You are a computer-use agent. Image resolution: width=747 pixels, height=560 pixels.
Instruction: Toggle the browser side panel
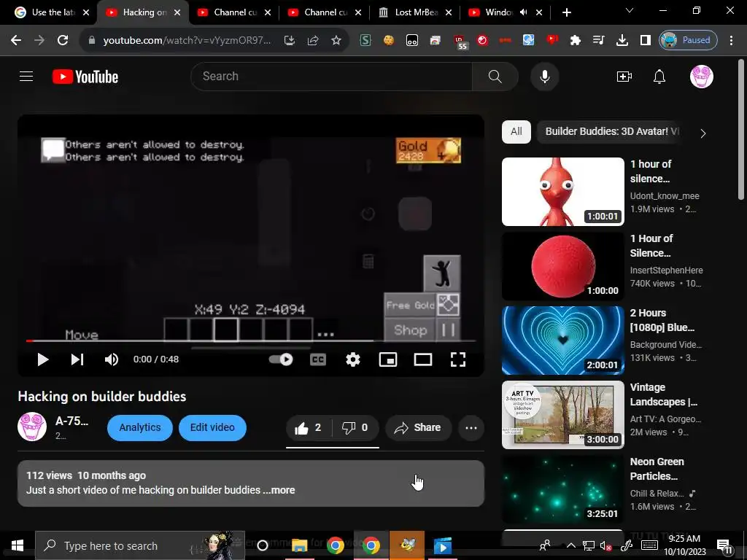point(645,40)
